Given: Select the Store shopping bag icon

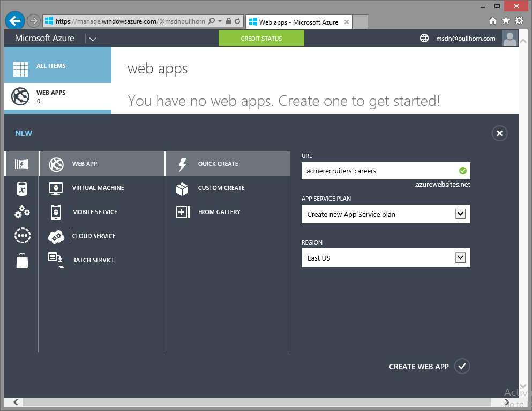Looking at the screenshot, I should [x=23, y=261].
